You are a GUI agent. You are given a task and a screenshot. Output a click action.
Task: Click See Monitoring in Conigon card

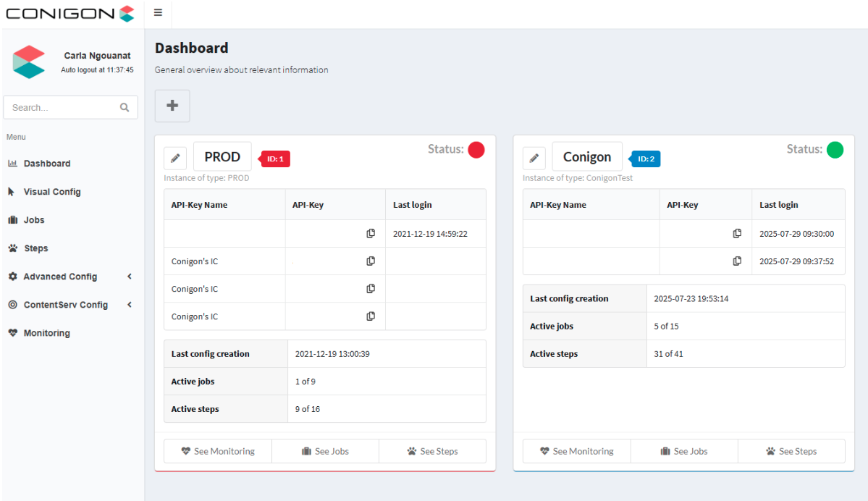(577, 451)
